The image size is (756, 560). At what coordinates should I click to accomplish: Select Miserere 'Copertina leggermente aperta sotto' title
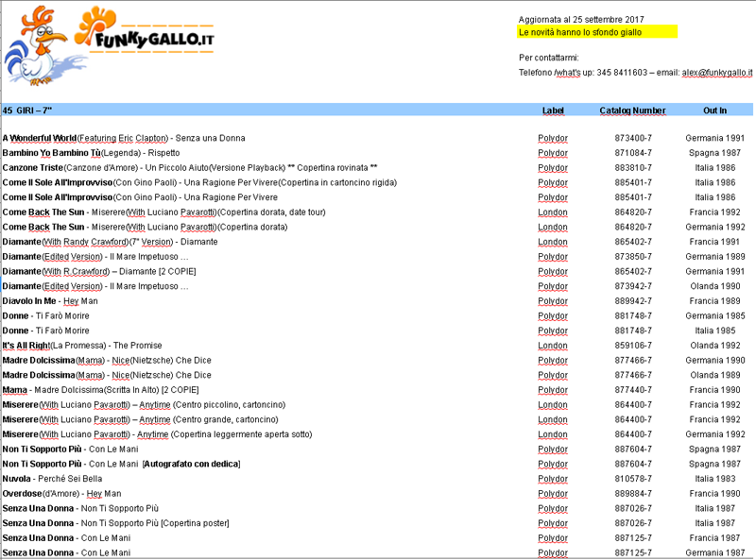tap(157, 434)
